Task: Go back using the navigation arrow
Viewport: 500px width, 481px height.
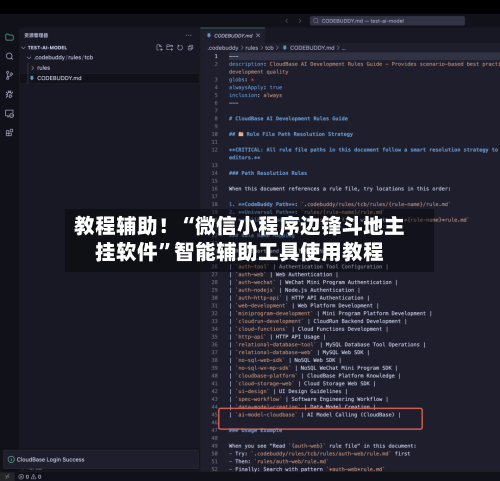Action: tap(287, 21)
